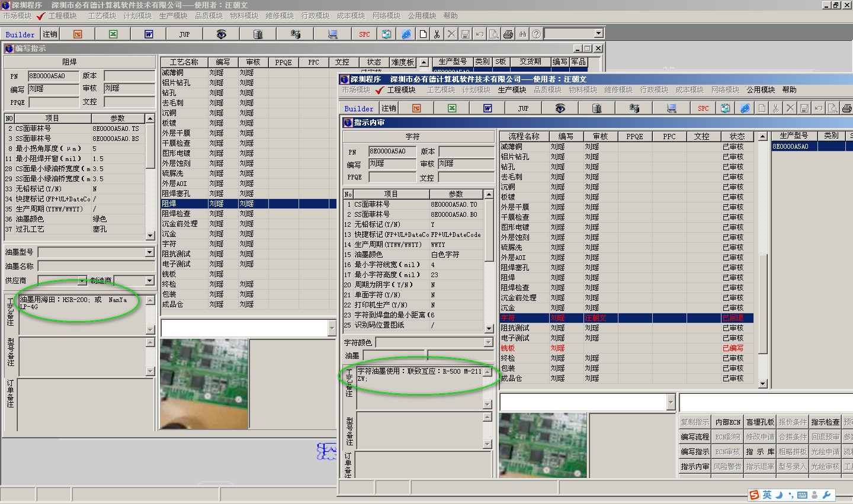Click the eye icon in the front toolbar
This screenshot has width=853, height=504.
point(560,108)
